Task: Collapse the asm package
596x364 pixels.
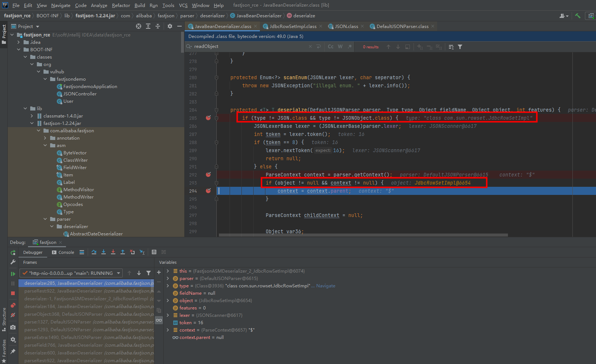Action: pyautogui.click(x=45, y=145)
